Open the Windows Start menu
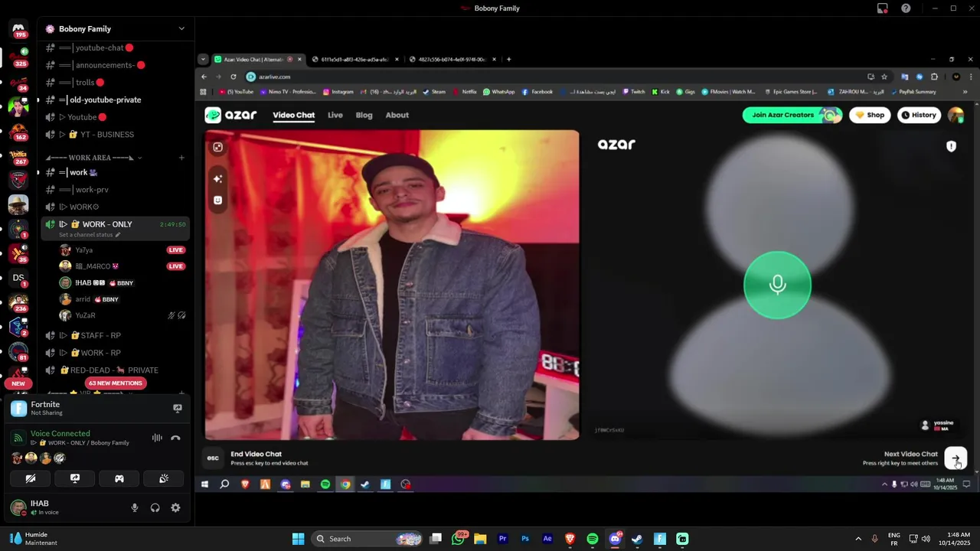The width and height of the screenshot is (980, 551). (x=299, y=539)
